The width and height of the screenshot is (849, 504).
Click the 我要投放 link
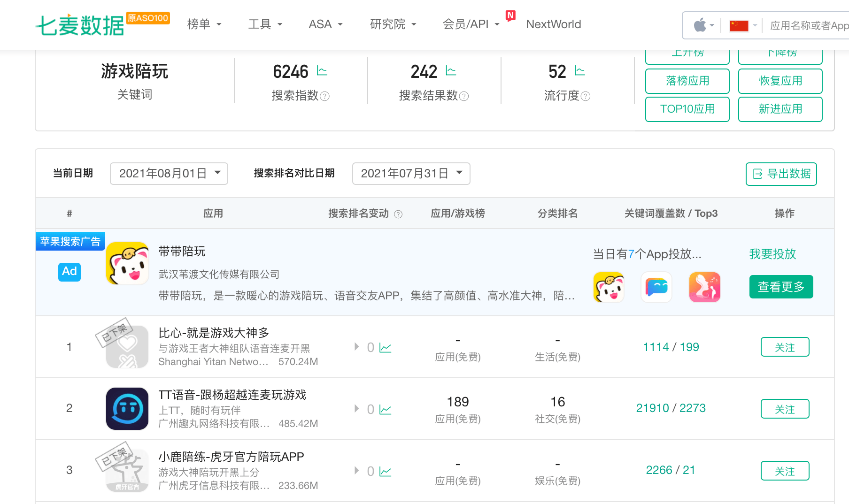tap(772, 254)
